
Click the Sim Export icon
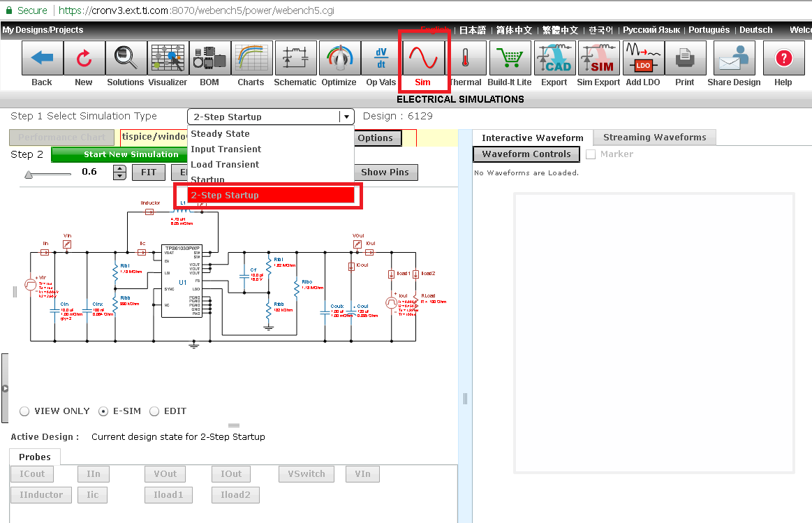pos(599,59)
